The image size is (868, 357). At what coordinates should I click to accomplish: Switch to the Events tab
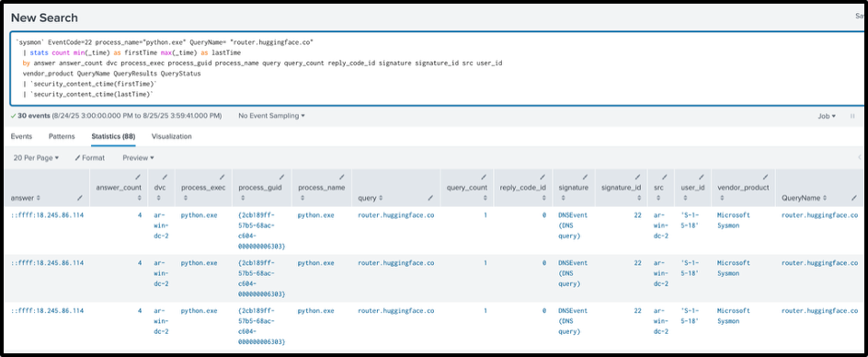pos(21,136)
